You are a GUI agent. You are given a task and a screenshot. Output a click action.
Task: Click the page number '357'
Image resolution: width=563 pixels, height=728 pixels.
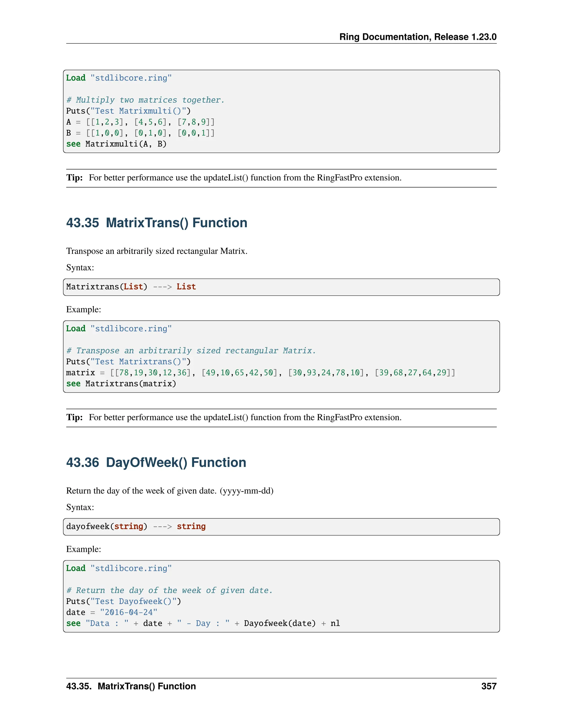tap(489, 686)
